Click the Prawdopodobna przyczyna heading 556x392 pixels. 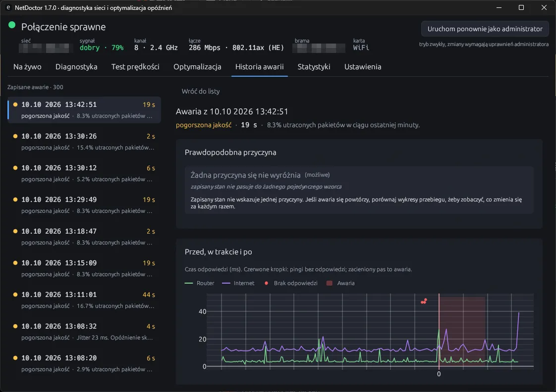230,152
